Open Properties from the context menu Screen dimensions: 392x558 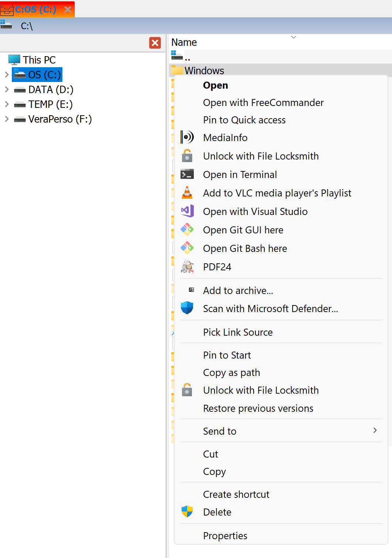coord(281,536)
